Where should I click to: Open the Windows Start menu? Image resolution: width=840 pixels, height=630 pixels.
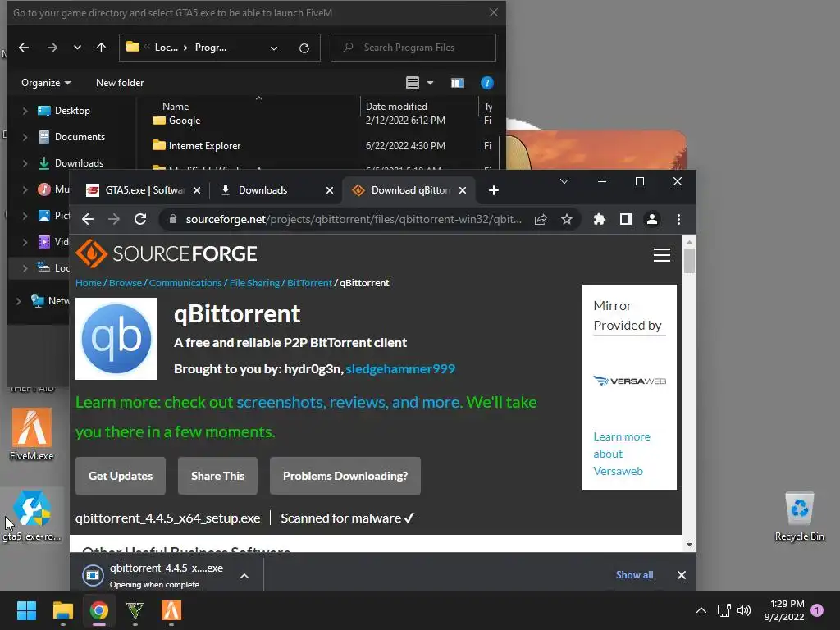pyautogui.click(x=26, y=610)
